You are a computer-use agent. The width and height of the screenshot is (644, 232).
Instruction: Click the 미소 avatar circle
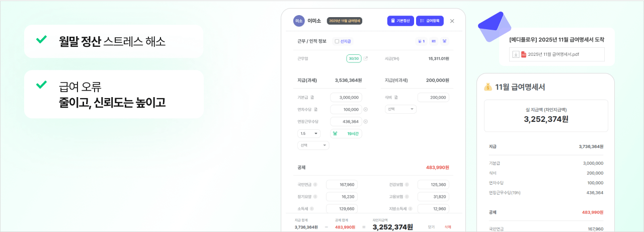point(299,21)
